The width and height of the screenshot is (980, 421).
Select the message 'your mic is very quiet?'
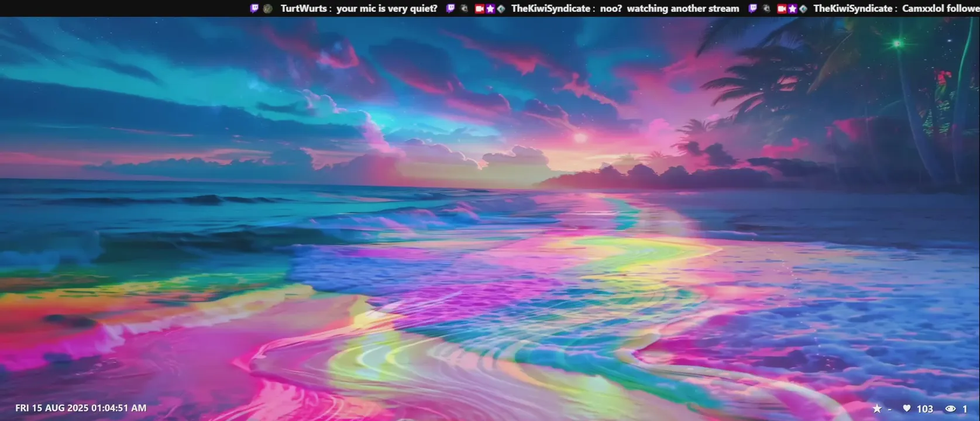click(387, 8)
